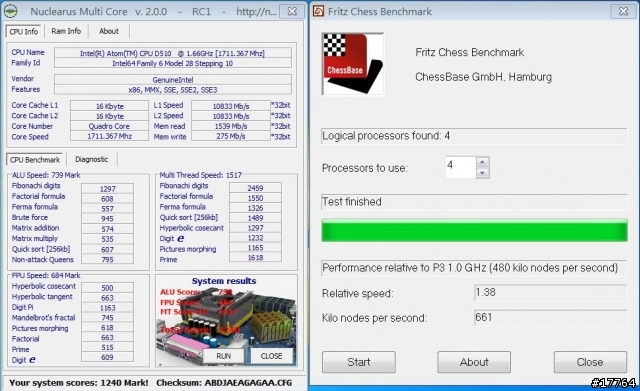This screenshot has width=640, height=391.
Task: Switch to the CPU Info tab
Action: click(23, 31)
